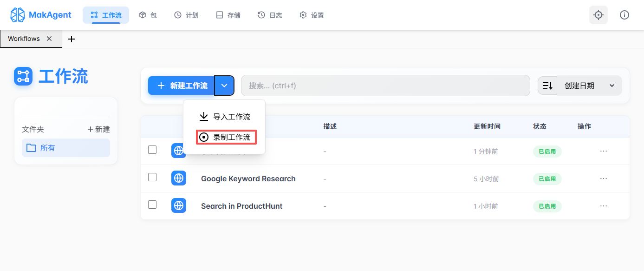This screenshot has width=644, height=271.
Task: Click the info icon in the top bar
Action: pyautogui.click(x=624, y=14)
